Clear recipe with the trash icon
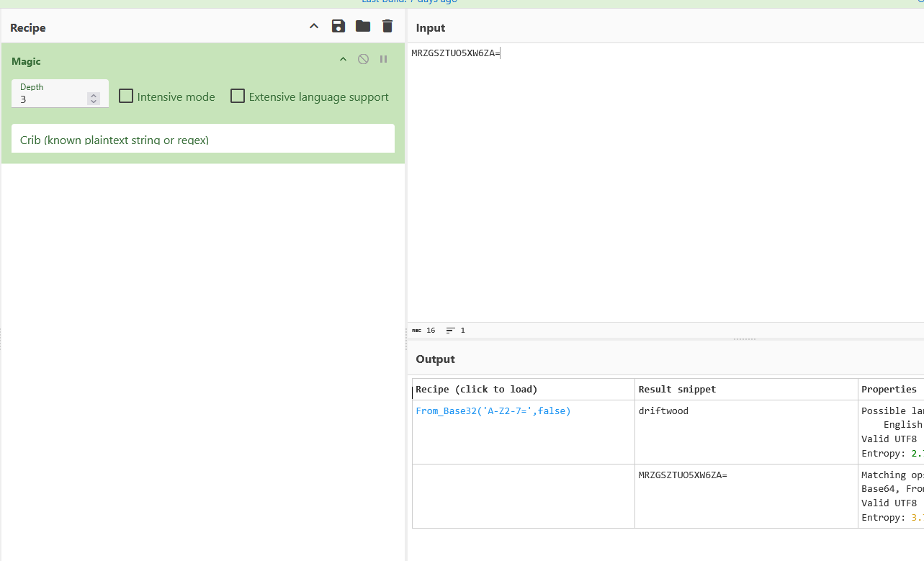The width and height of the screenshot is (924, 561). [387, 27]
